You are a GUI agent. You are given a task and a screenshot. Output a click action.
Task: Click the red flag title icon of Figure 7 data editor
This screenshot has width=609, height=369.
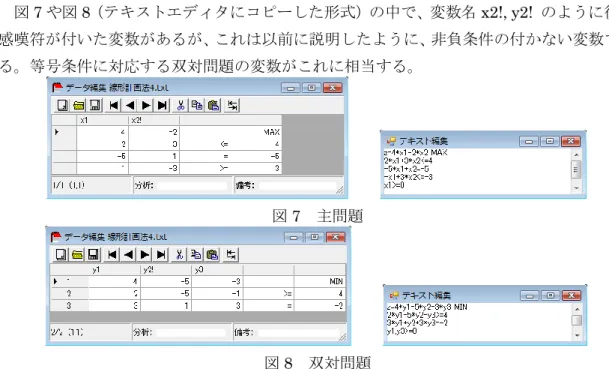pyautogui.click(x=57, y=87)
